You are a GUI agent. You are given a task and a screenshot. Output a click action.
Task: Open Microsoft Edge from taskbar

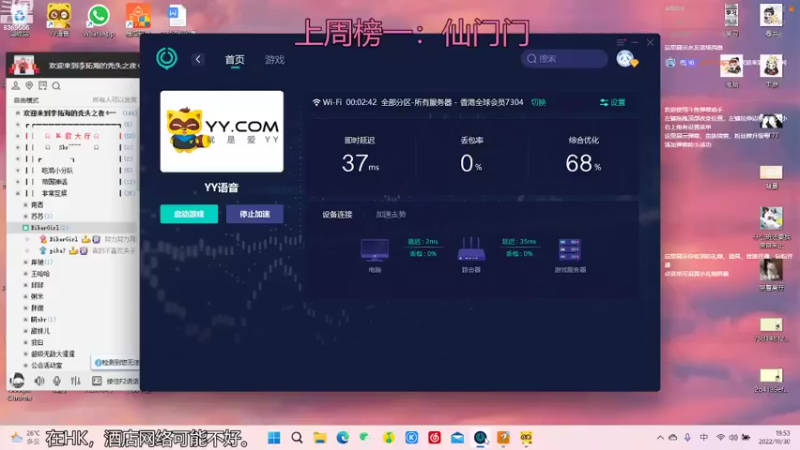pos(342,438)
